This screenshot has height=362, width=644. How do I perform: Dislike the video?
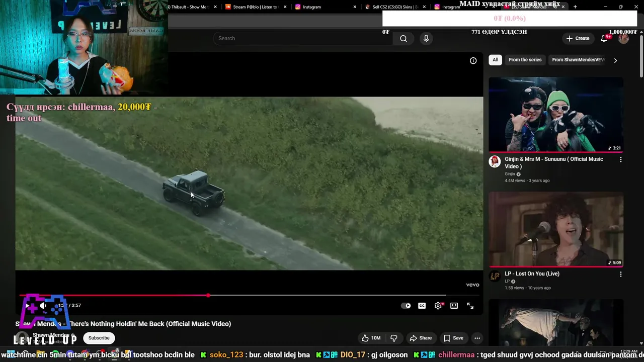394,338
